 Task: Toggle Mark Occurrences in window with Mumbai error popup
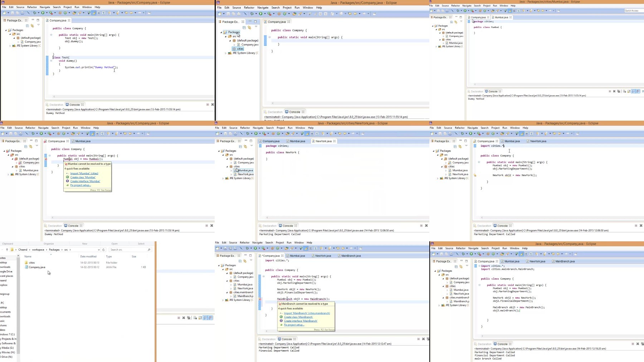(92, 134)
